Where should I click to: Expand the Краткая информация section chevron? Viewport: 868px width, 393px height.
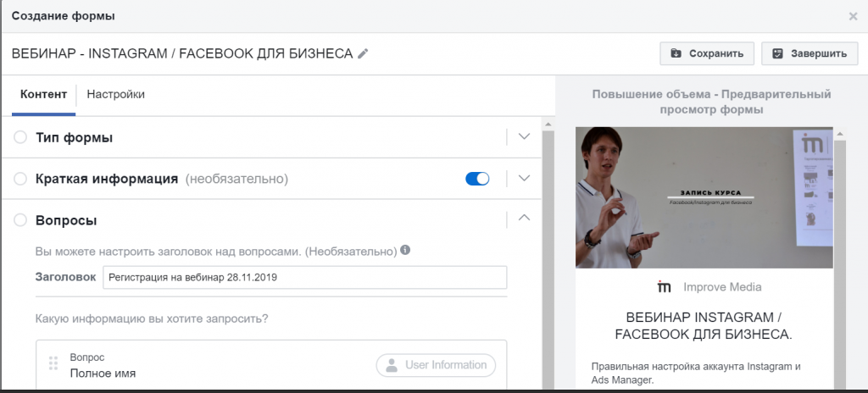click(524, 179)
